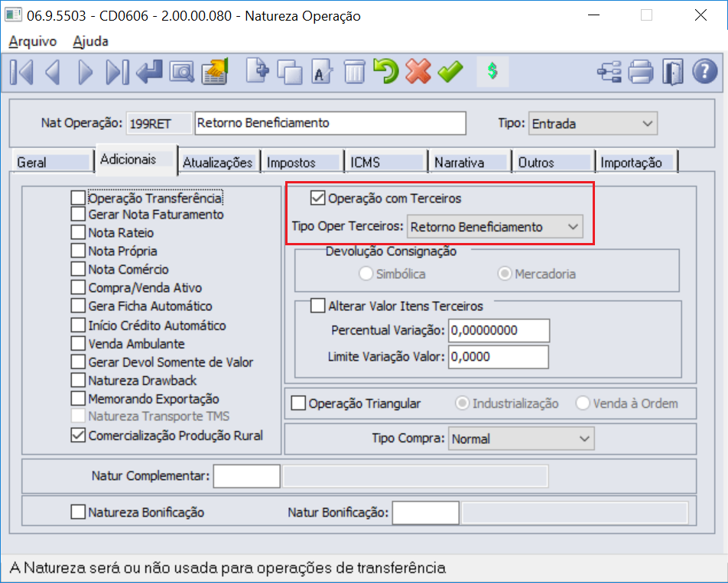728x583 pixels.
Task: Uncheck Operação com Terceiros
Action: click(x=317, y=198)
